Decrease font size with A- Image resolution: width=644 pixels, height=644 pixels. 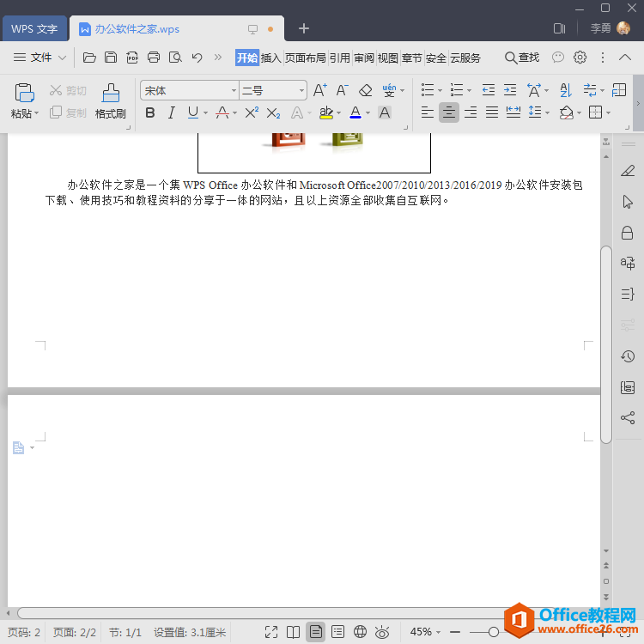tap(342, 90)
